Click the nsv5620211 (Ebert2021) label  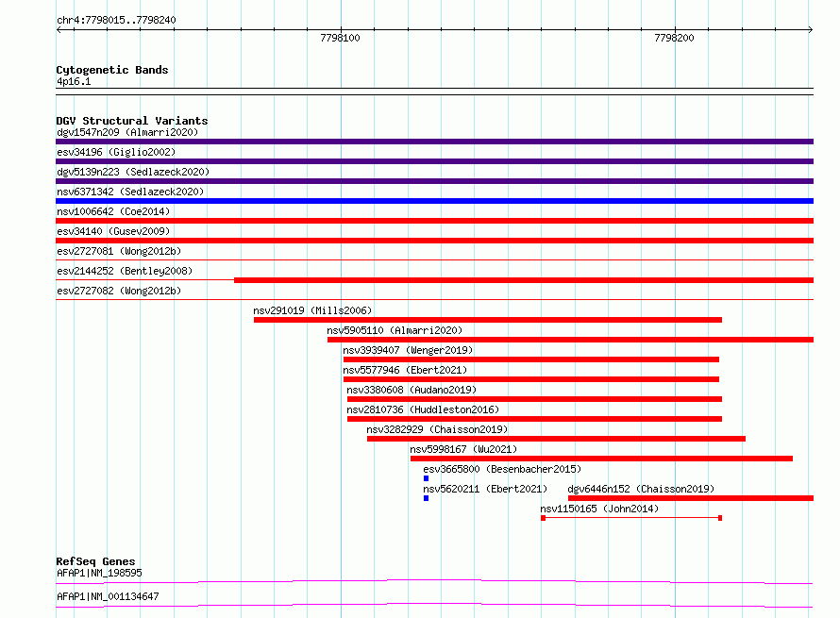[x=485, y=489]
